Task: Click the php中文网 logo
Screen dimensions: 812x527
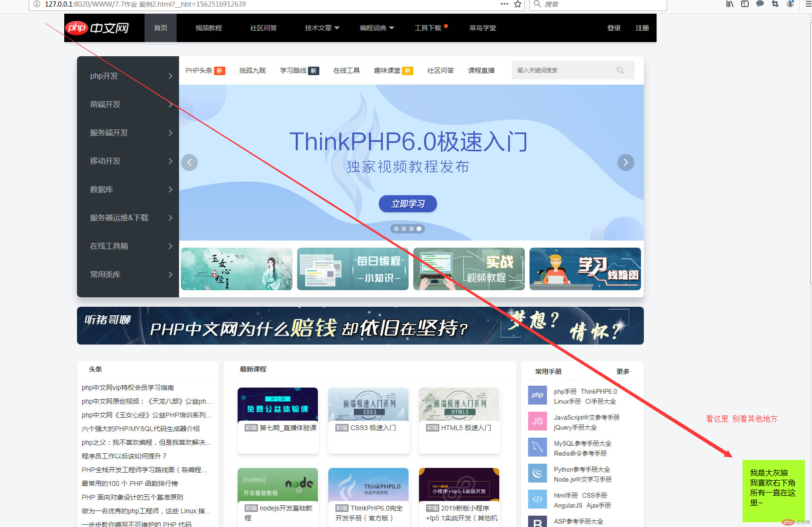Action: [x=97, y=28]
